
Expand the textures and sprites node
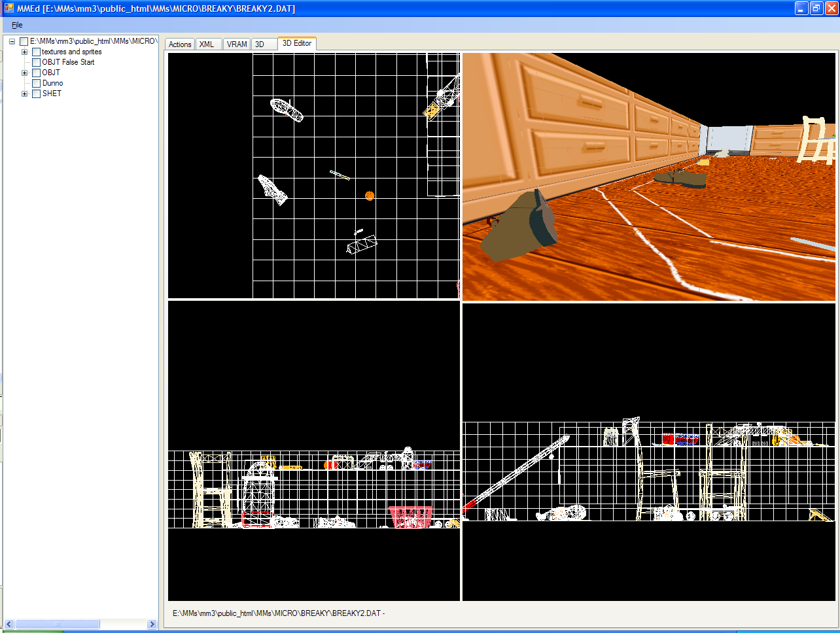pos(25,52)
